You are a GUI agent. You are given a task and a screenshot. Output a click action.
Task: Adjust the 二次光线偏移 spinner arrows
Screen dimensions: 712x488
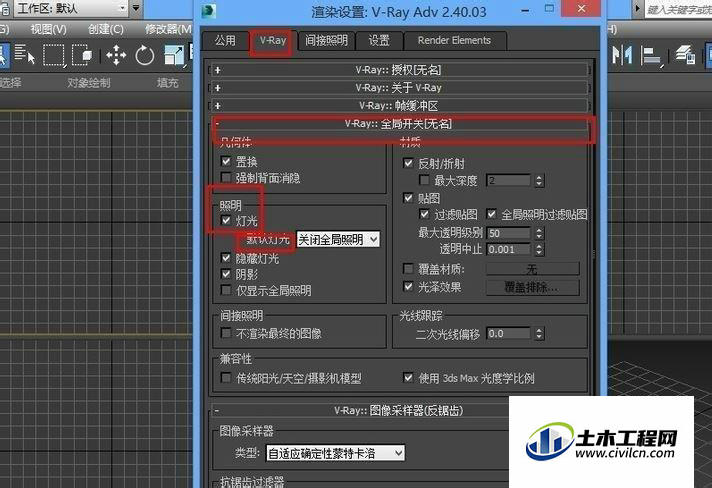pos(539,334)
